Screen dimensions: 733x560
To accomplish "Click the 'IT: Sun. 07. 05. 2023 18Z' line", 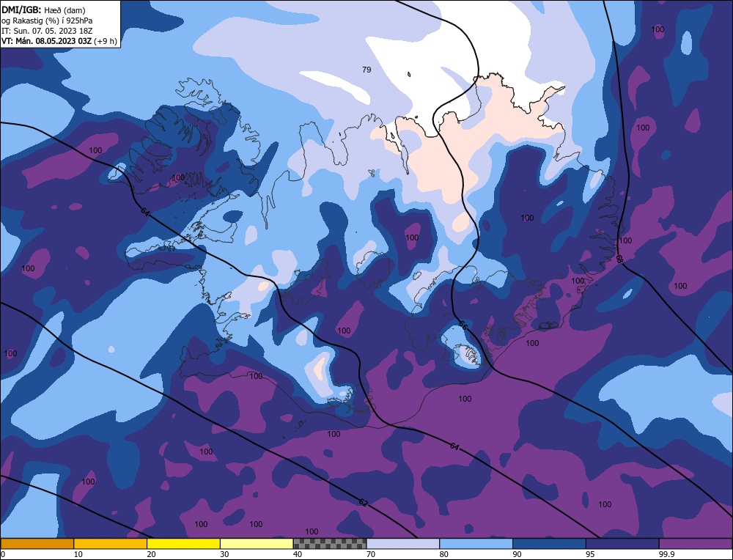I will pyautogui.click(x=47, y=31).
